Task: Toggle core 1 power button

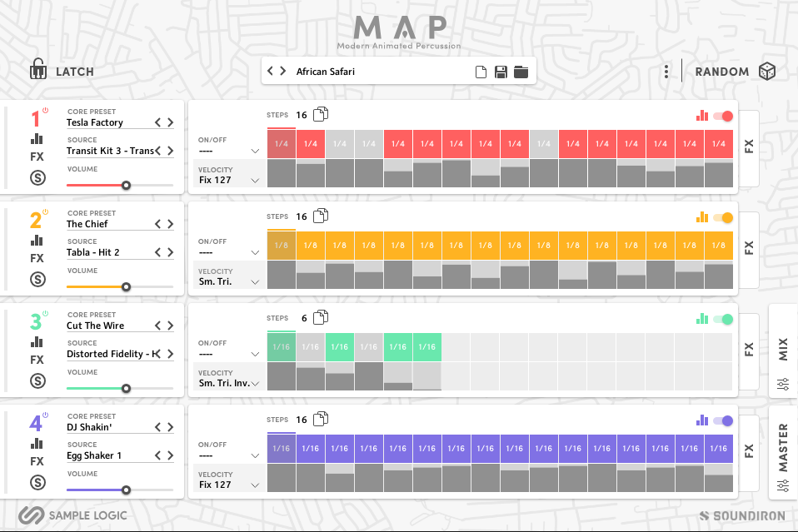Action: pos(45,111)
